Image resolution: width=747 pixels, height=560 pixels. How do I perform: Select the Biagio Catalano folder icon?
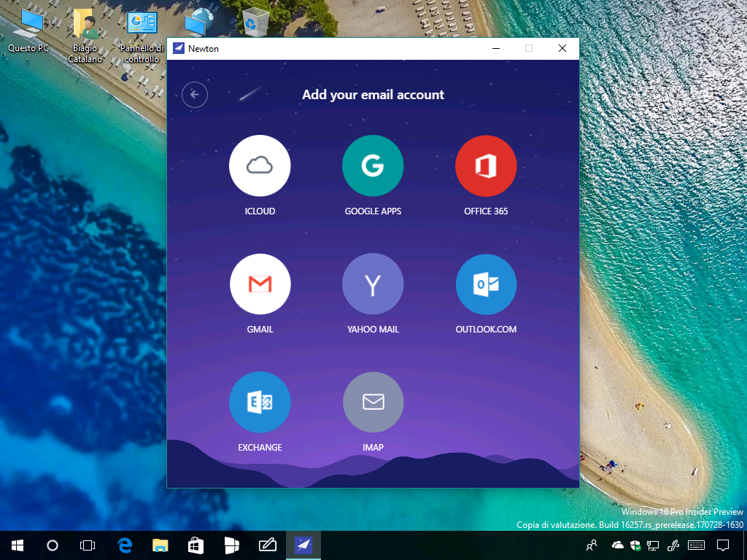click(85, 37)
